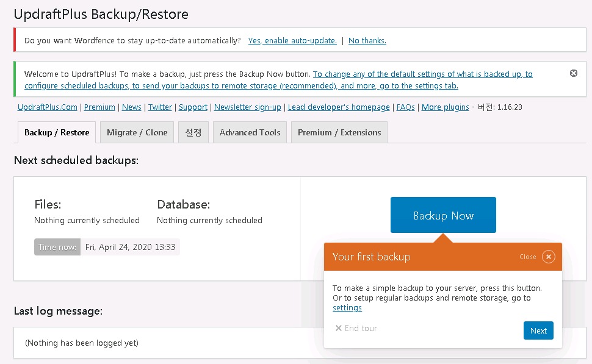
Task: Click the Close text in tour header
Action: 527,257
